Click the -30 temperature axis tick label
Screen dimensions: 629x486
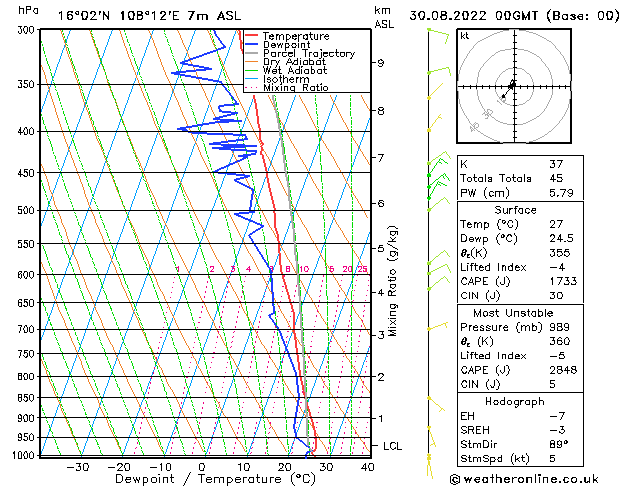coord(78,468)
